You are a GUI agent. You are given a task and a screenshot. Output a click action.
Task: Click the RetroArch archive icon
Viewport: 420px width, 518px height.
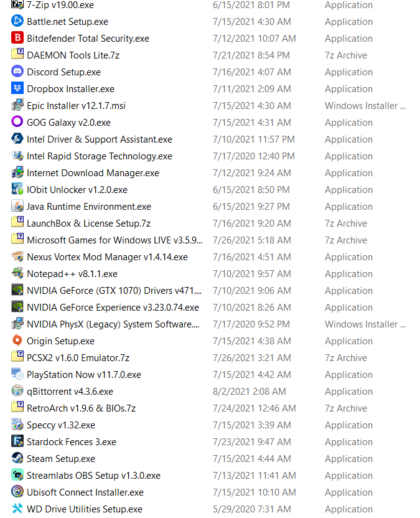pos(17,407)
